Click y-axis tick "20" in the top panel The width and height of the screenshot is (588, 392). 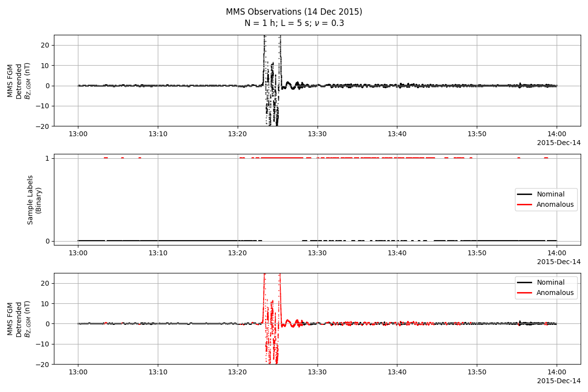[x=45, y=45]
